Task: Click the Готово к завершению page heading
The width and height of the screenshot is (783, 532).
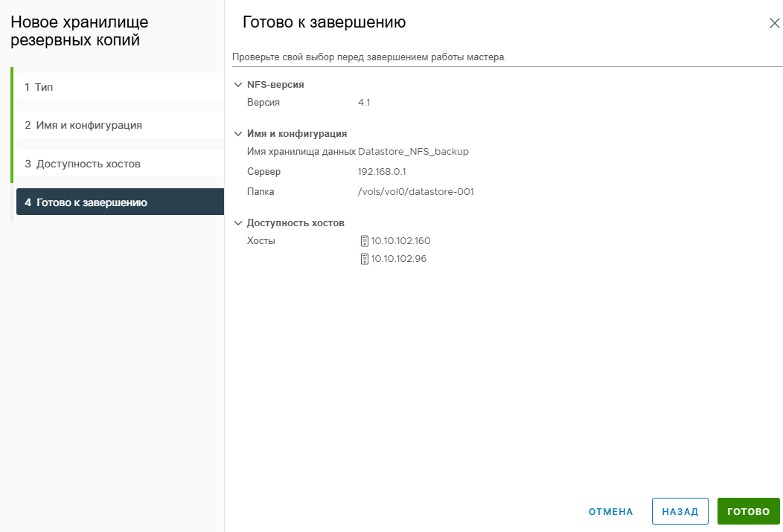Action: [x=324, y=22]
